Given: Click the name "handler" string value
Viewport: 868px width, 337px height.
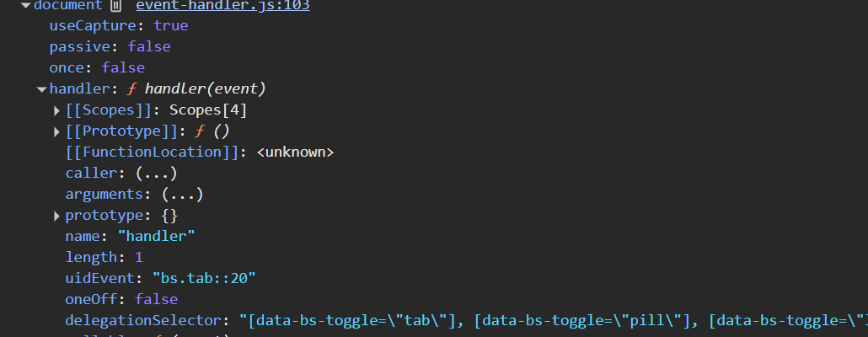Looking at the screenshot, I should tap(156, 236).
